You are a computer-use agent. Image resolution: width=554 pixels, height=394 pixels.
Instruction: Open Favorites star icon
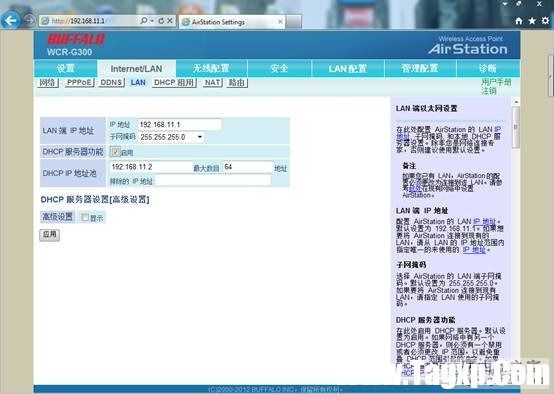(532, 21)
